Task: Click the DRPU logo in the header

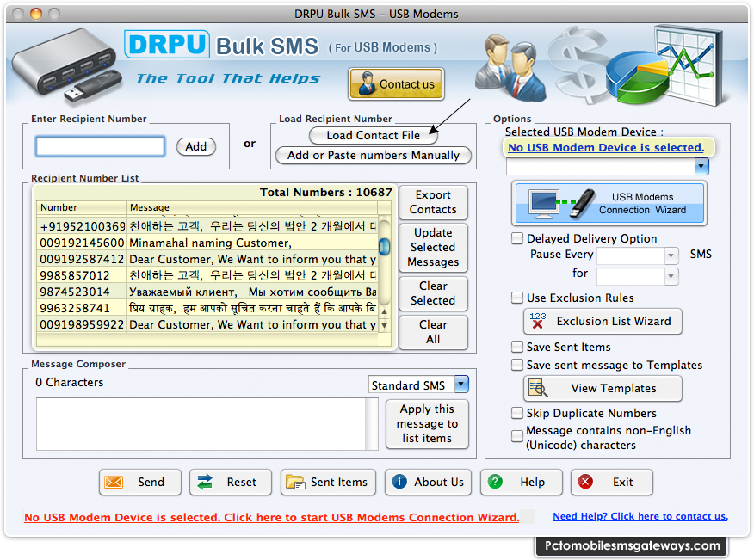Action: pos(167,44)
